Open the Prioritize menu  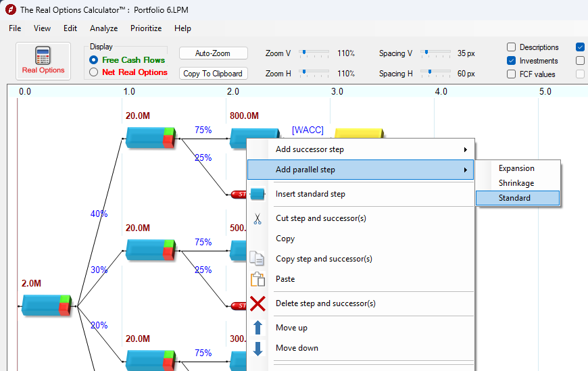(x=146, y=28)
